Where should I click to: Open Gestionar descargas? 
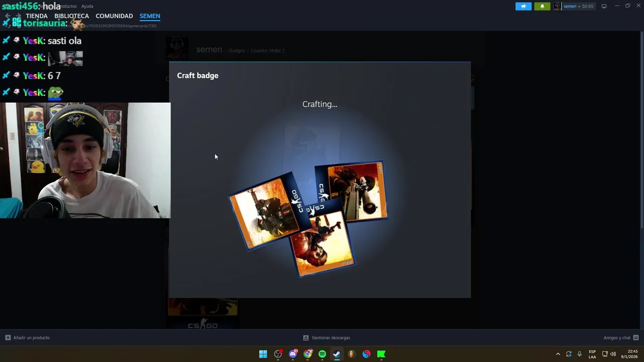tap(331, 338)
